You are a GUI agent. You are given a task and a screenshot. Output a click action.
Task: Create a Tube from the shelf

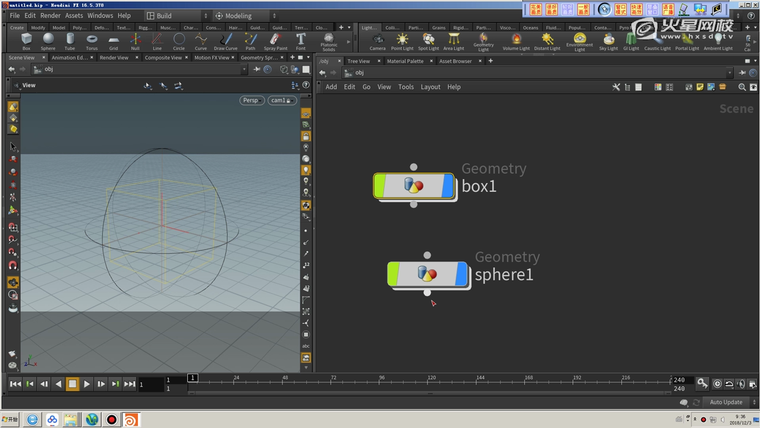coord(70,41)
